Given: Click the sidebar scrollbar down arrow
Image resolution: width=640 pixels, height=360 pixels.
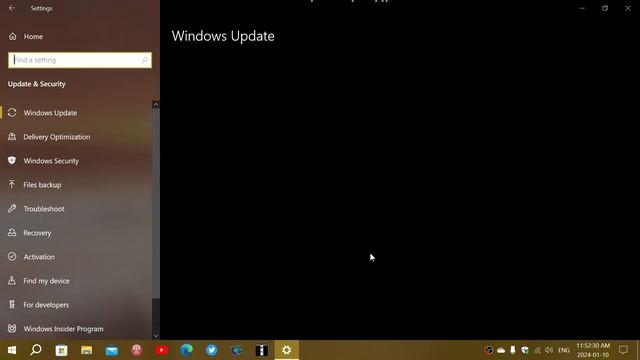Looking at the screenshot, I should tap(156, 336).
